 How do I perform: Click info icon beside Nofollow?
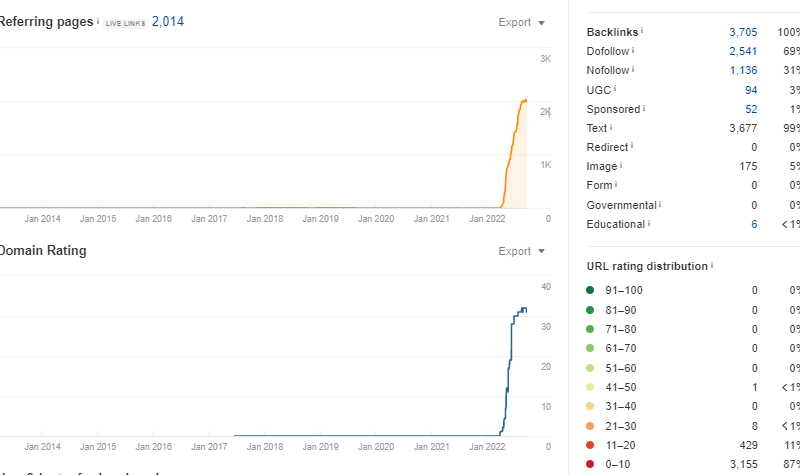[x=633, y=70]
